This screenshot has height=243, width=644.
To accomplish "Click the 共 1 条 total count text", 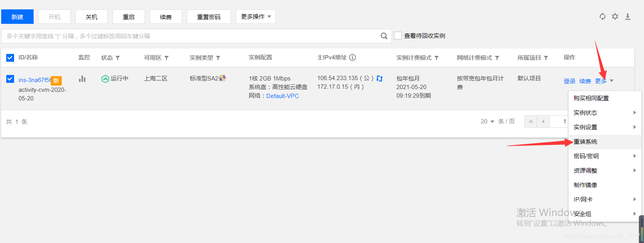I will (x=17, y=122).
